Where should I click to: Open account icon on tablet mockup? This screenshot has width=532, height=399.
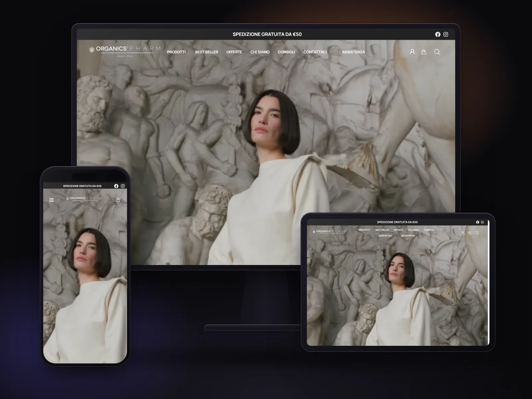[463, 233]
